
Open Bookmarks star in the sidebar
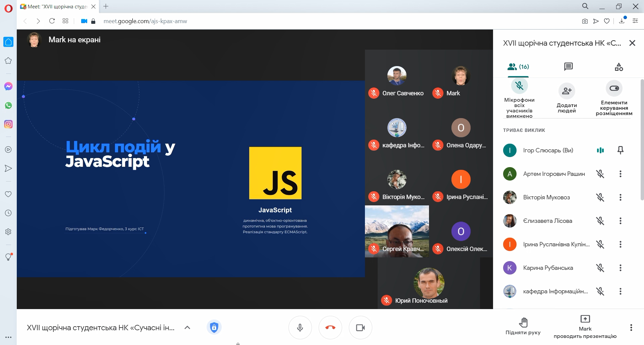click(x=8, y=61)
